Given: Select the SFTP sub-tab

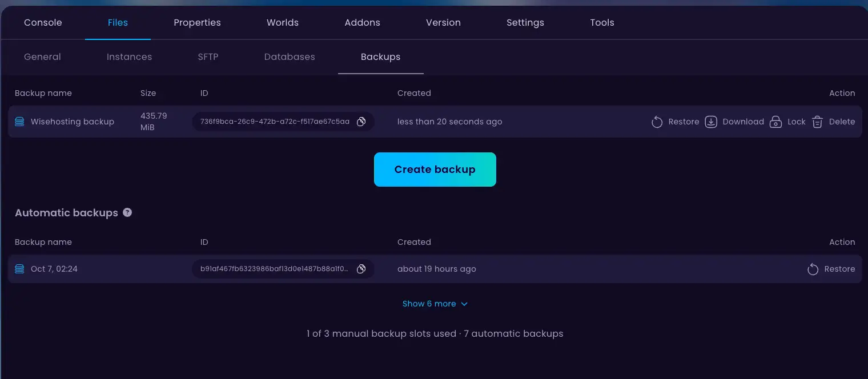Looking at the screenshot, I should (208, 57).
